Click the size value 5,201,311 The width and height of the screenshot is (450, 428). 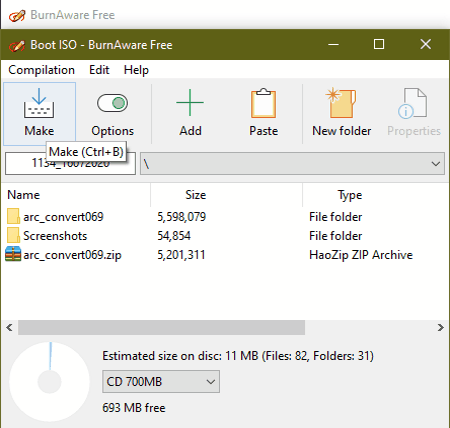(181, 255)
